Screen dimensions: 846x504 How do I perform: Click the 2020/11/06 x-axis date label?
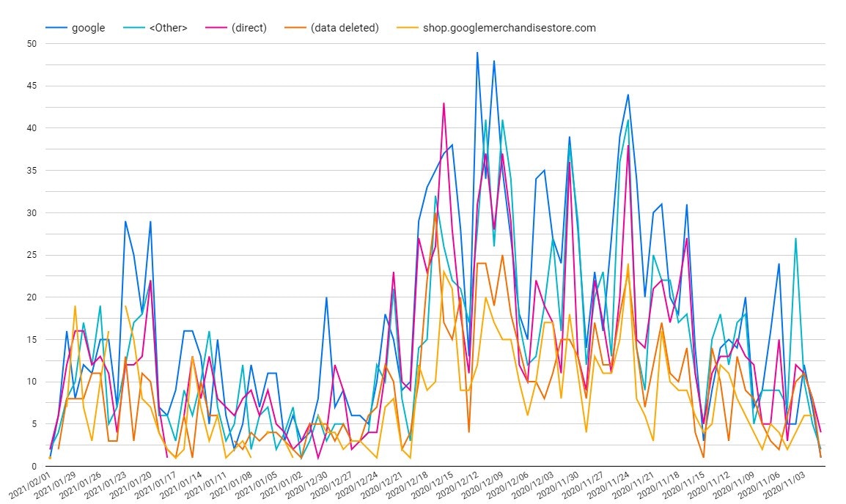(x=759, y=485)
